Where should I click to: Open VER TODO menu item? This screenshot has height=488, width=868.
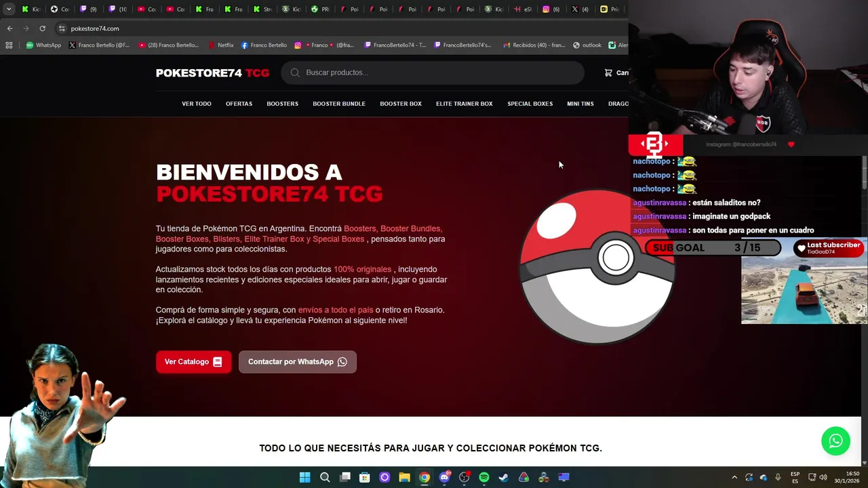[197, 104]
